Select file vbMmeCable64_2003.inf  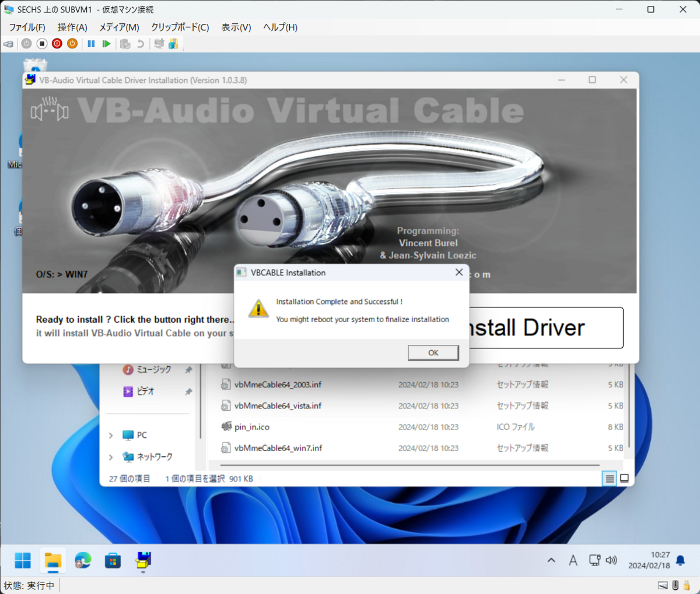coord(278,385)
